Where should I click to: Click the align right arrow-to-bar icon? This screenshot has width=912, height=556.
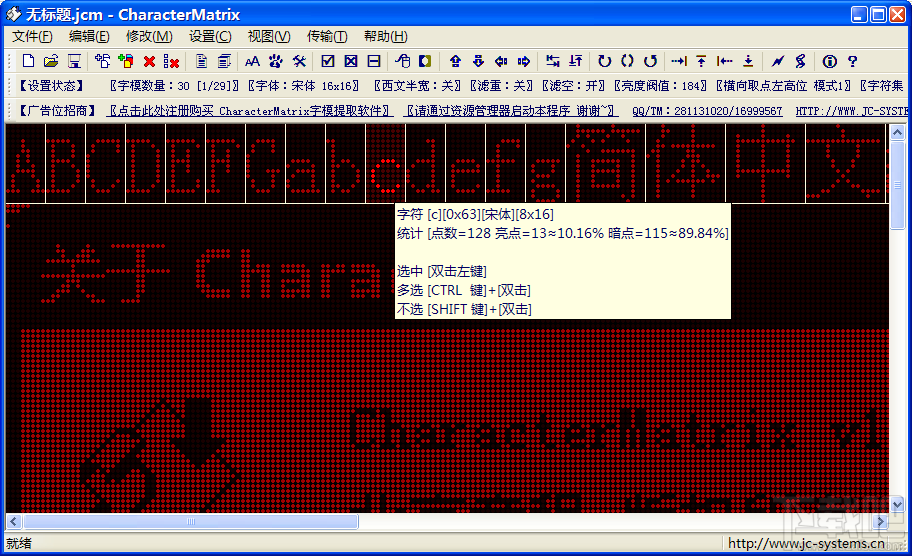[679, 61]
